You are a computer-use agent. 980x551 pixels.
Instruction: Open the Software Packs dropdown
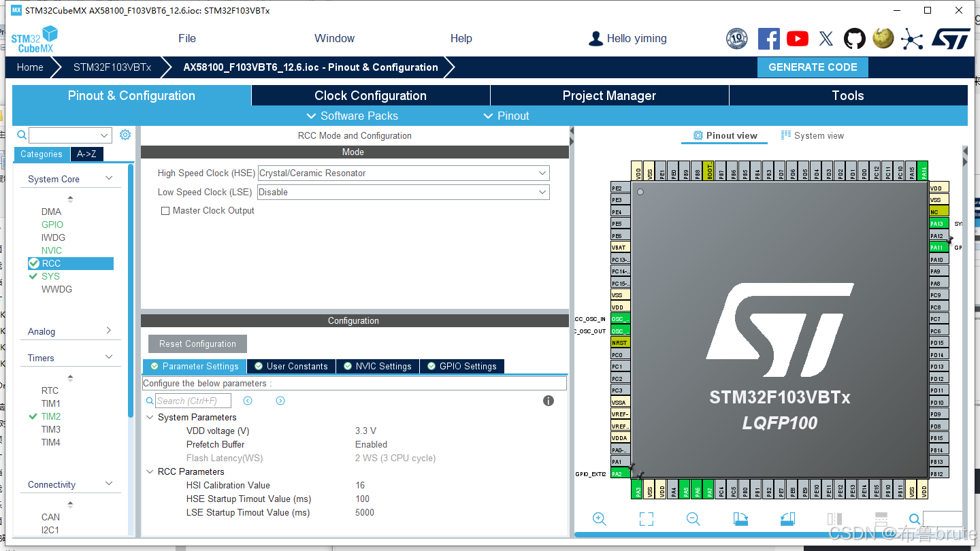[352, 116]
